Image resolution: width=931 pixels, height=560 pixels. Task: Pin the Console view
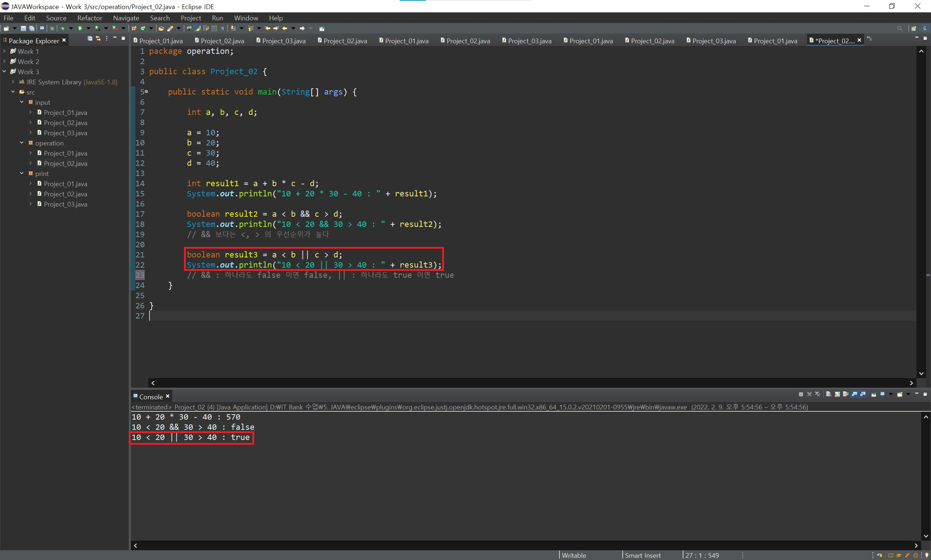[874, 394]
